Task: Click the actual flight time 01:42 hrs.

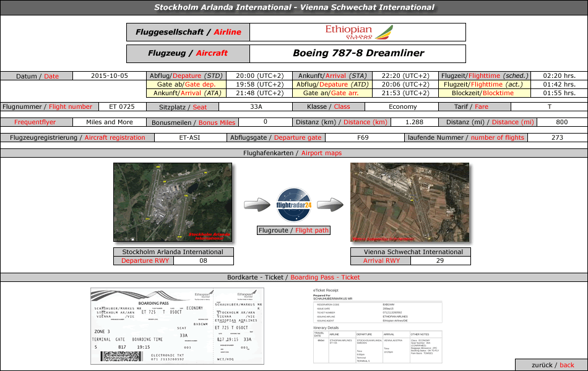Action: [559, 84]
